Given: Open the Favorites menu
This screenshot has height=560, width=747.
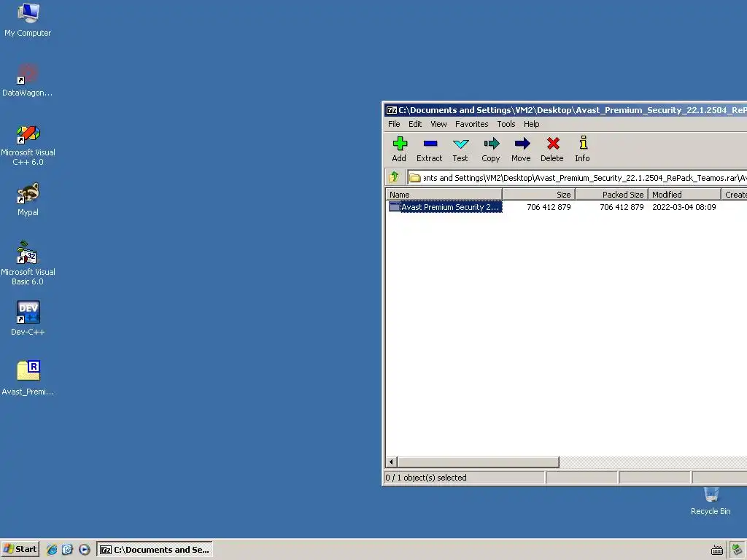Looking at the screenshot, I should tap(472, 124).
